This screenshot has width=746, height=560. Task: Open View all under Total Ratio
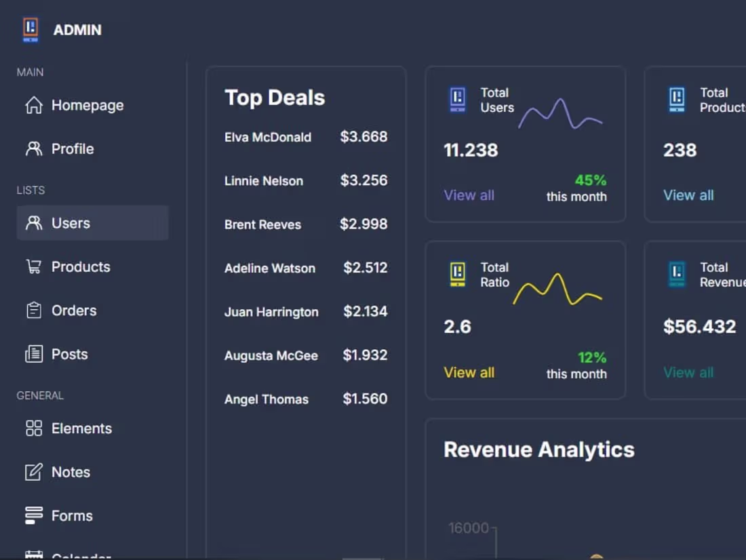[469, 372]
